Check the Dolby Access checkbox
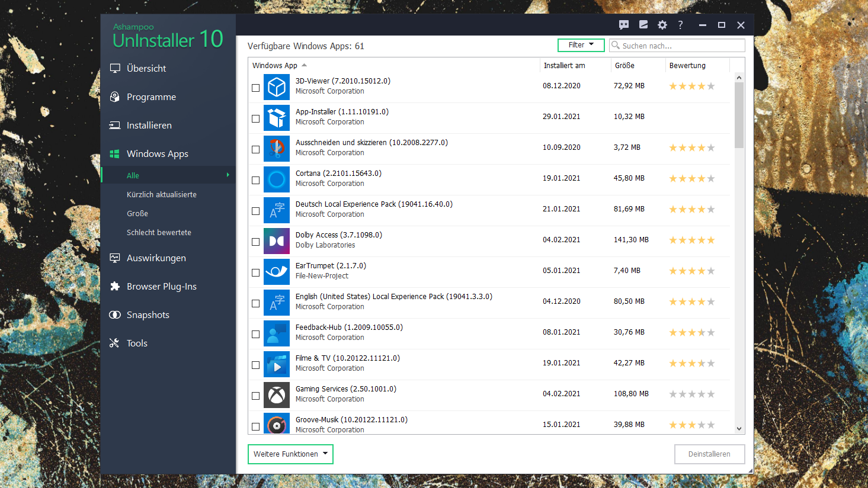868x488 pixels. (x=256, y=242)
